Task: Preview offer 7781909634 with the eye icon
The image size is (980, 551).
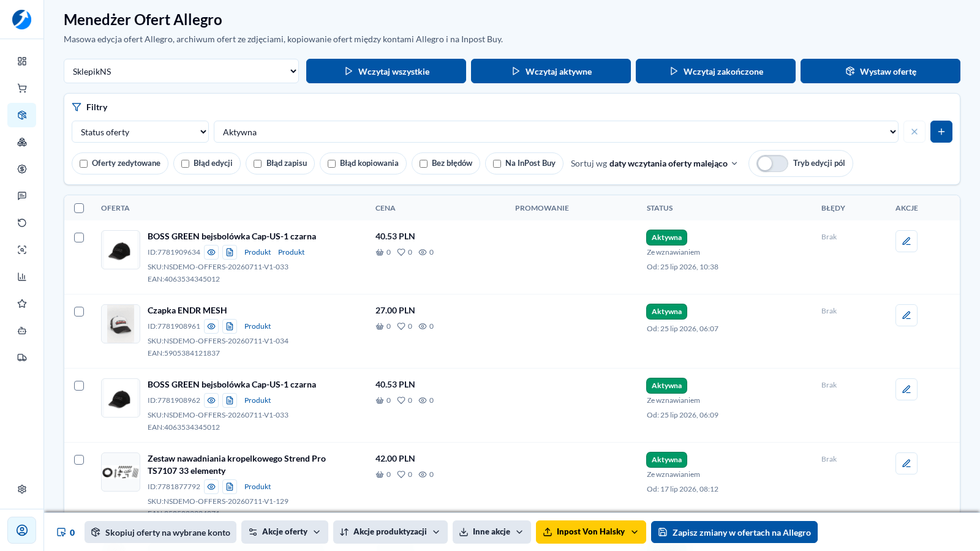Action: pyautogui.click(x=211, y=252)
